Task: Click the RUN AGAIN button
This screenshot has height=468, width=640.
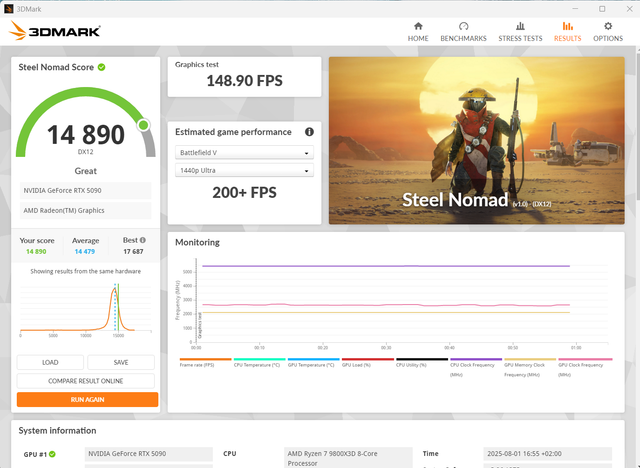Action: [87, 399]
